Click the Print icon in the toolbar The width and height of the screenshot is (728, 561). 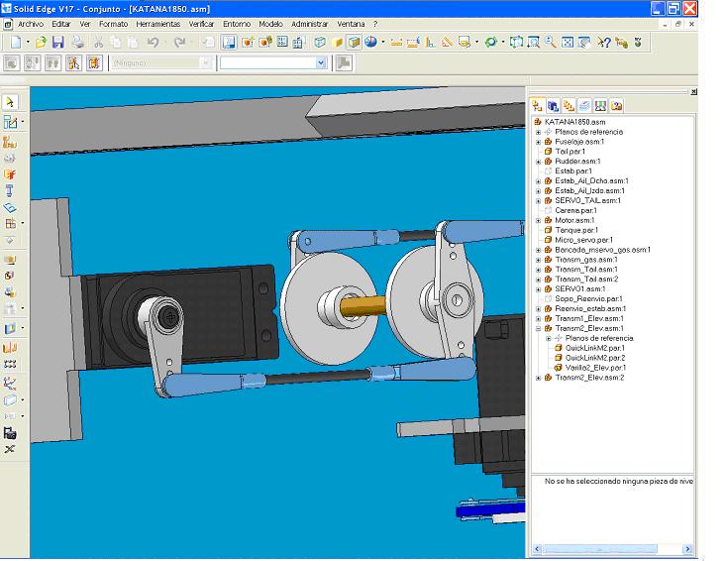tap(78, 43)
